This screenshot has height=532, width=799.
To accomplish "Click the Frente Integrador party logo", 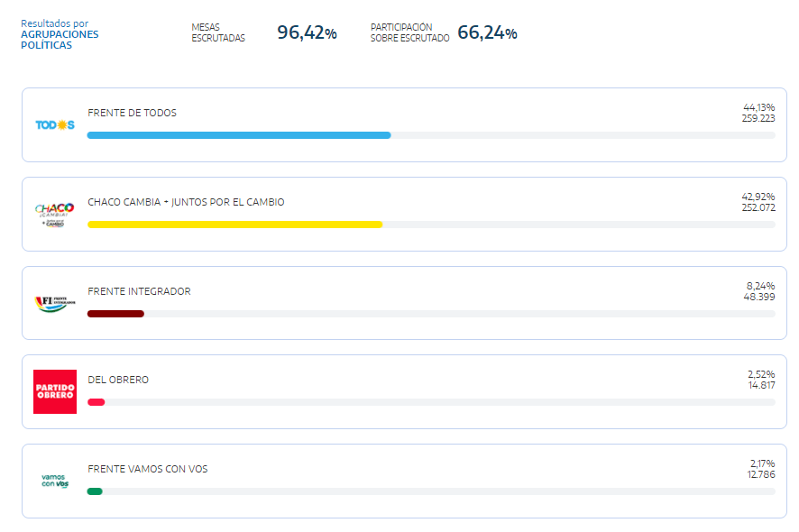I will click(54, 302).
